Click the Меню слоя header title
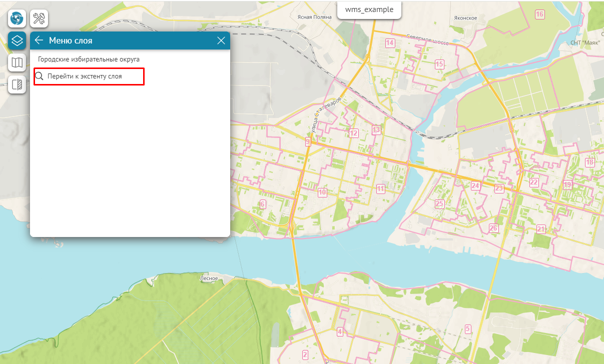Viewport: 604px width, 364px height. point(71,40)
